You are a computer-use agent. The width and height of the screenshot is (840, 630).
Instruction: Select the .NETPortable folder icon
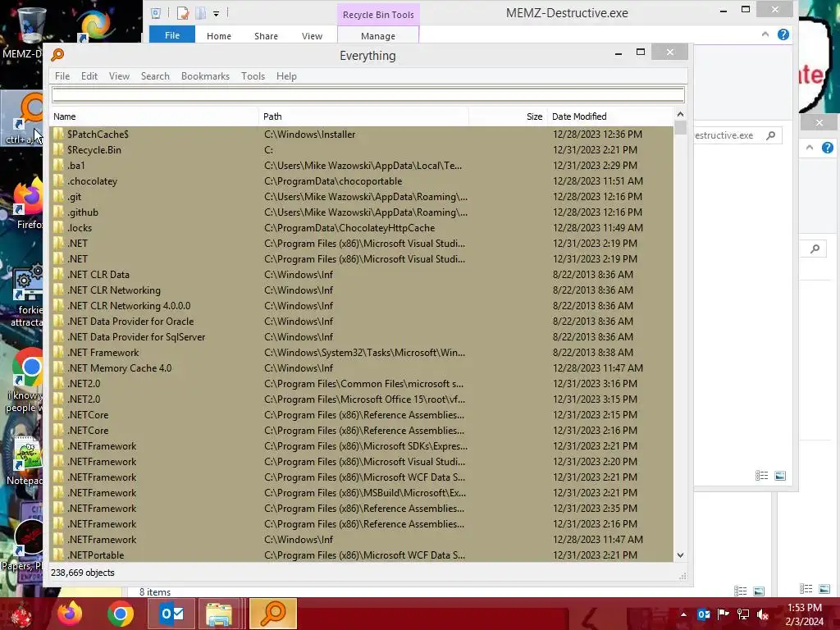[58, 555]
